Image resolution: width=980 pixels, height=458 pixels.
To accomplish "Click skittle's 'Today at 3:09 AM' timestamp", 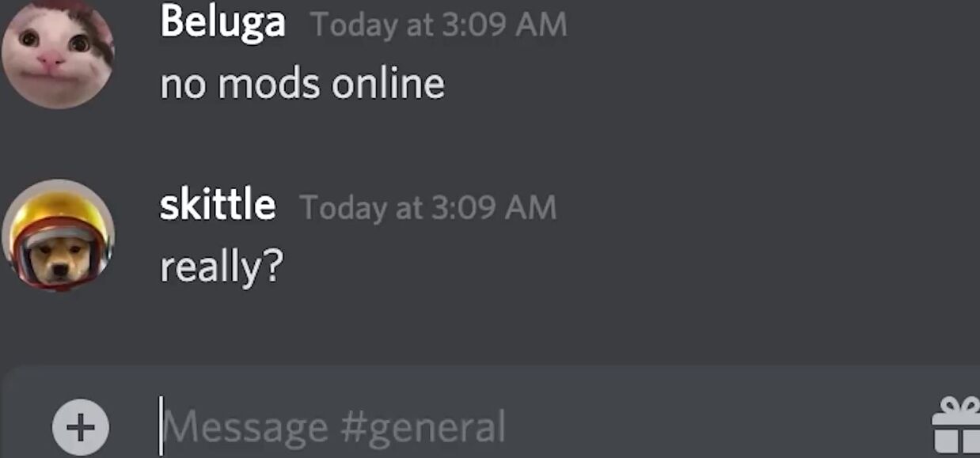I will [428, 208].
